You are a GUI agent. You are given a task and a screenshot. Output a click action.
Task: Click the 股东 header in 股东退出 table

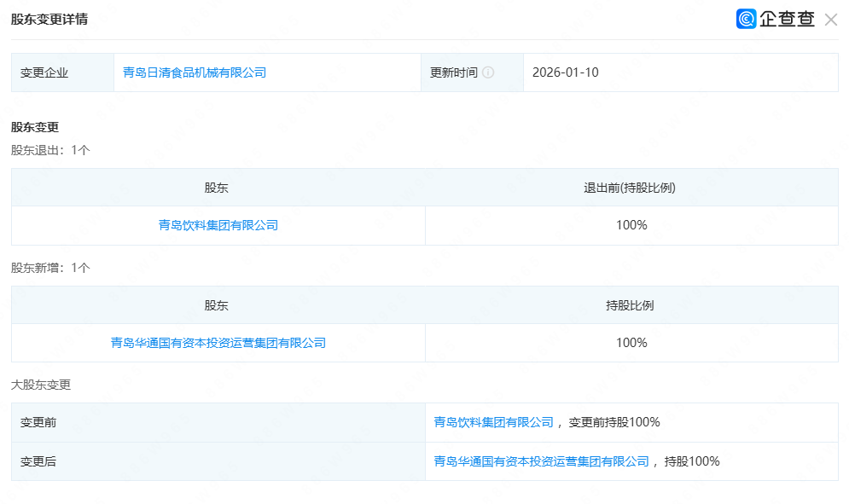point(216,188)
